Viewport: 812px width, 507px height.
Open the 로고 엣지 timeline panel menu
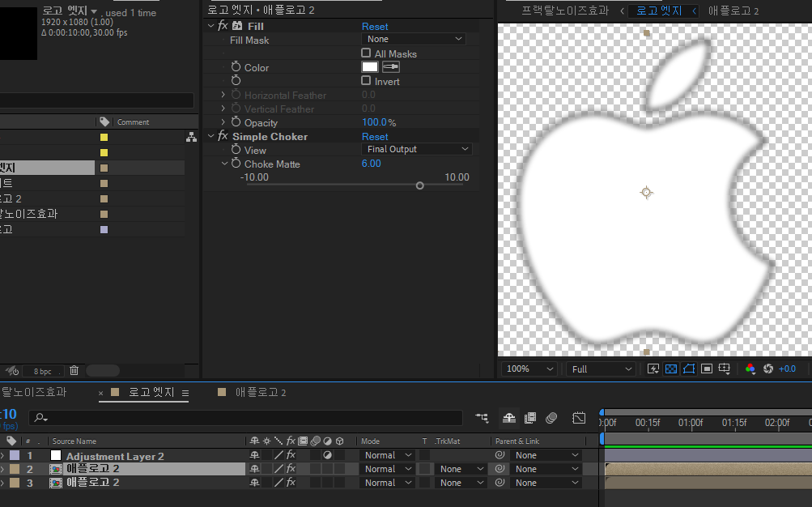[x=185, y=393]
